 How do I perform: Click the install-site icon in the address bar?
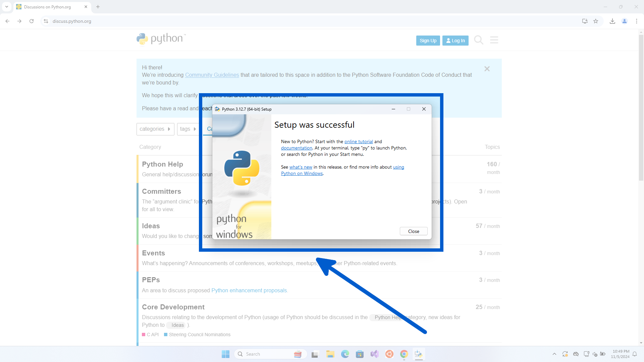point(585,21)
